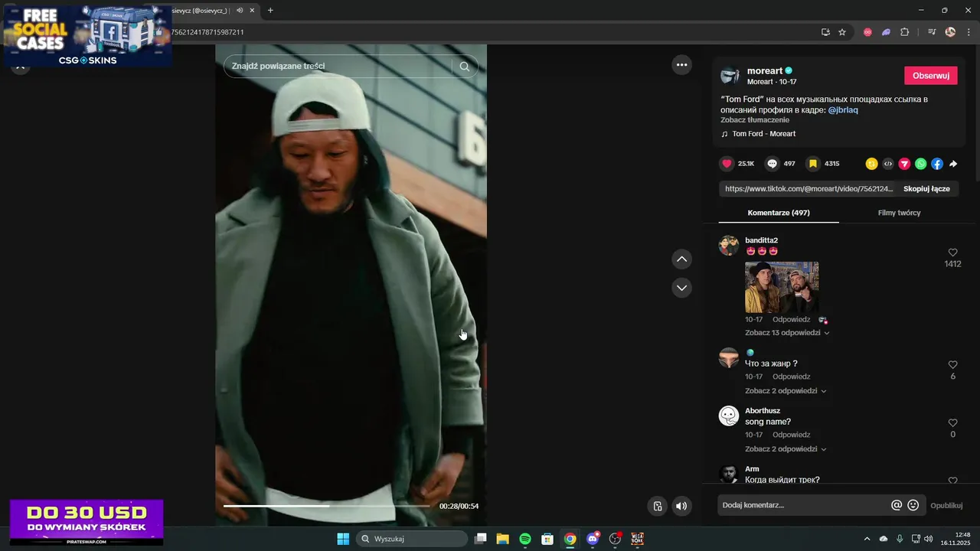
Task: Open the Chrome media control icon
Action: pos(932,32)
